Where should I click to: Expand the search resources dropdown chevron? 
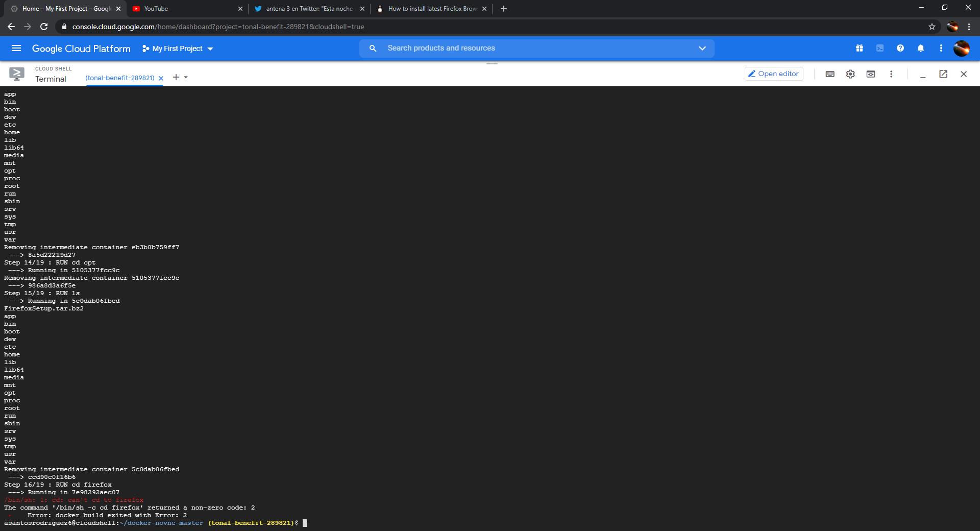coord(702,48)
